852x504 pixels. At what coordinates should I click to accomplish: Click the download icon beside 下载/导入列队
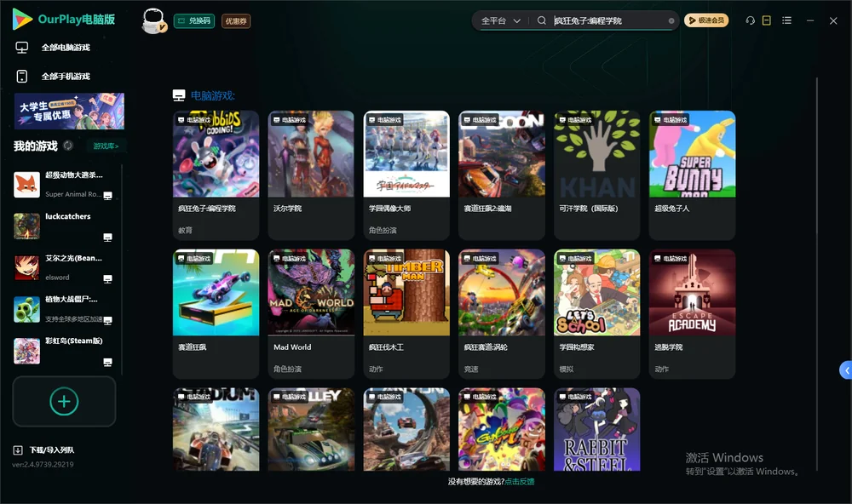click(17, 450)
